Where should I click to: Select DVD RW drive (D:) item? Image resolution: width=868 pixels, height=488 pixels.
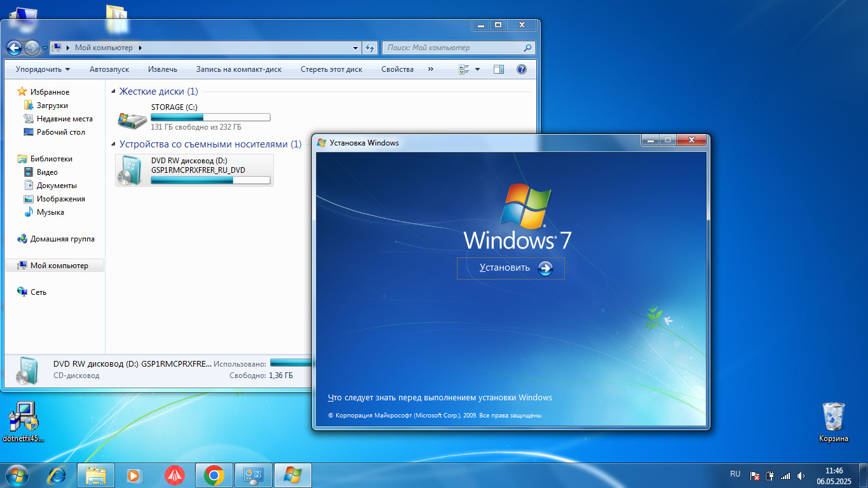[194, 170]
